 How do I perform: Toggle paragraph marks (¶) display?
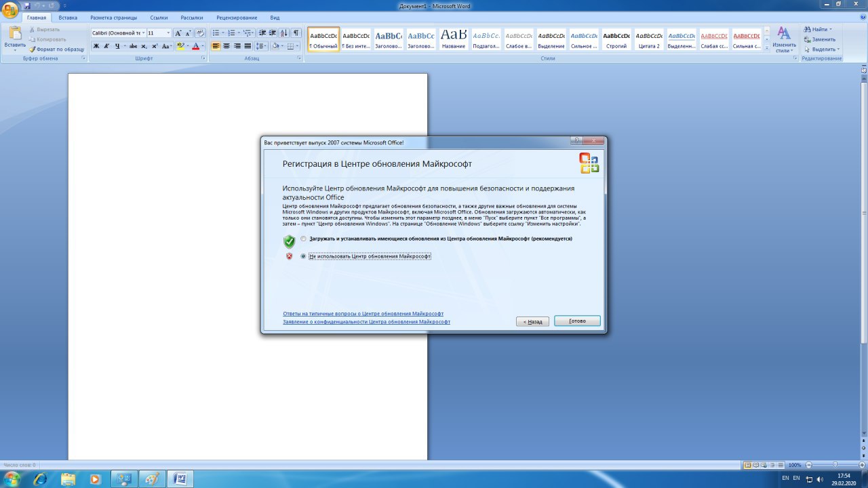point(296,33)
